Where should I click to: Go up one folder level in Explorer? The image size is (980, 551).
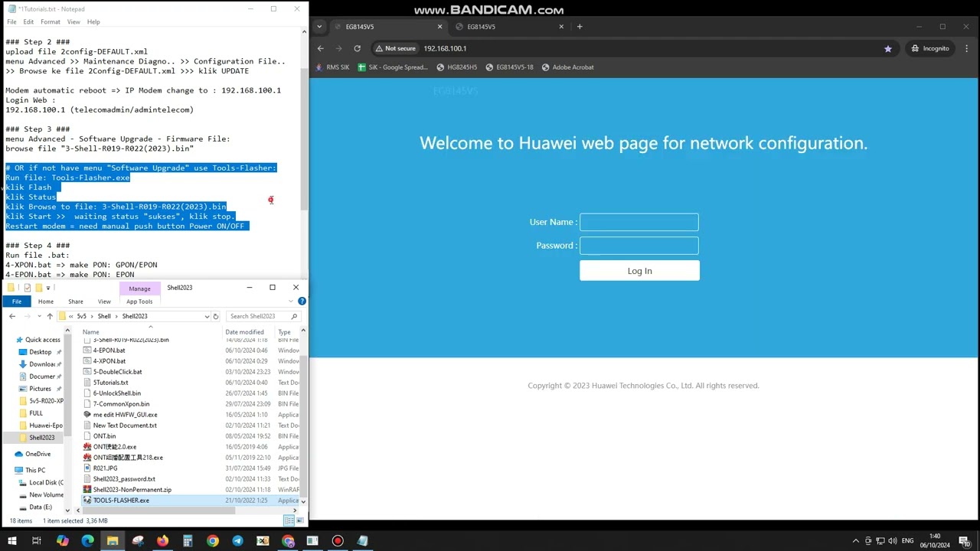pos(50,316)
